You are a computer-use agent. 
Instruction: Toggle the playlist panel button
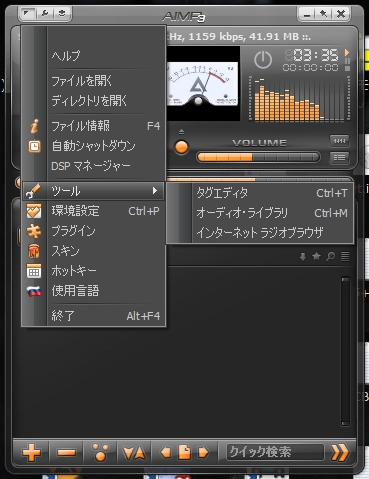click(339, 158)
